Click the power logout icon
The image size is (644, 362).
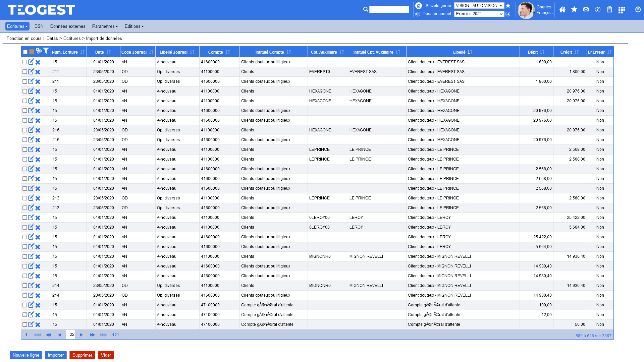(x=638, y=10)
